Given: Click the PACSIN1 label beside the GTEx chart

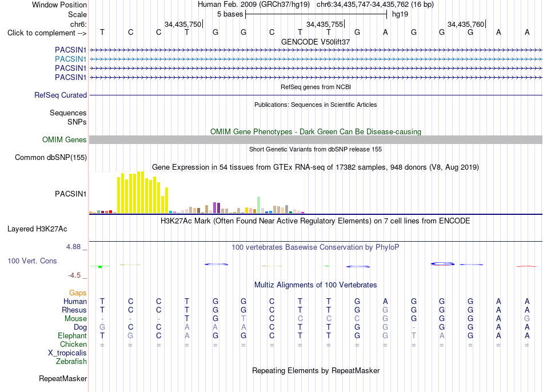Looking at the screenshot, I should pyautogui.click(x=70, y=194).
